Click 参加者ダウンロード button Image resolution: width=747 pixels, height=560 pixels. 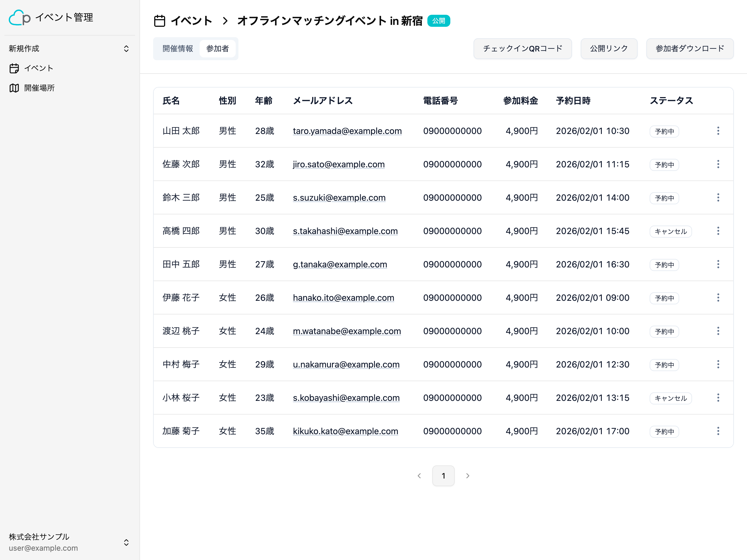click(x=690, y=49)
